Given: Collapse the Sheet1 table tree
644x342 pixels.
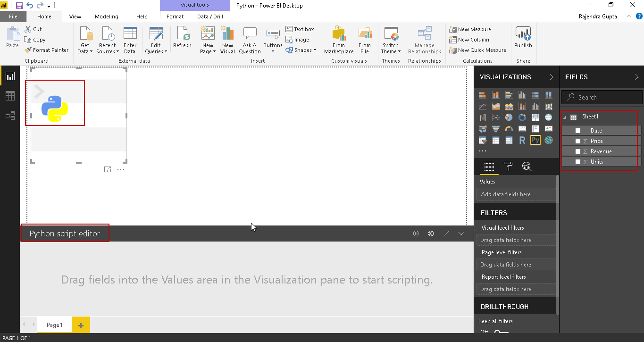Looking at the screenshot, I should pyautogui.click(x=565, y=117).
